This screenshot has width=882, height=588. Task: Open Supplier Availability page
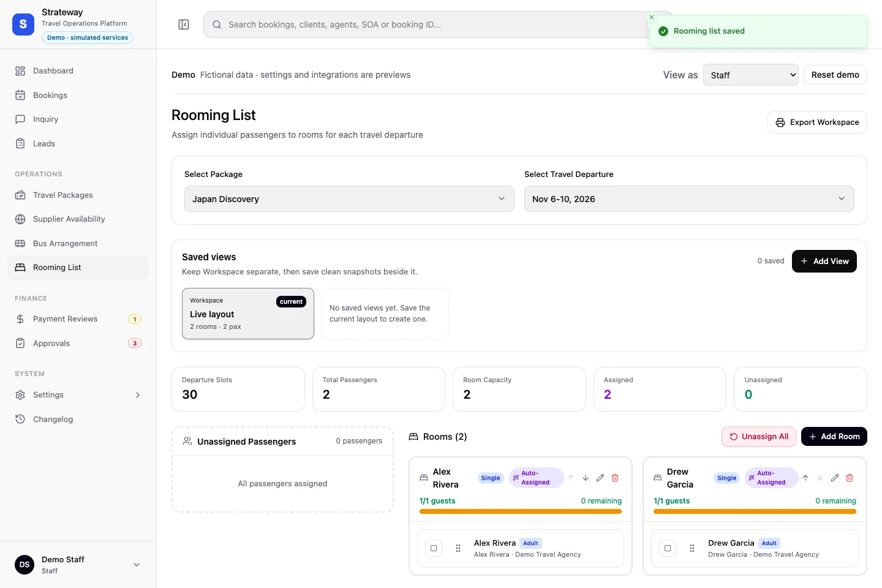click(78, 219)
